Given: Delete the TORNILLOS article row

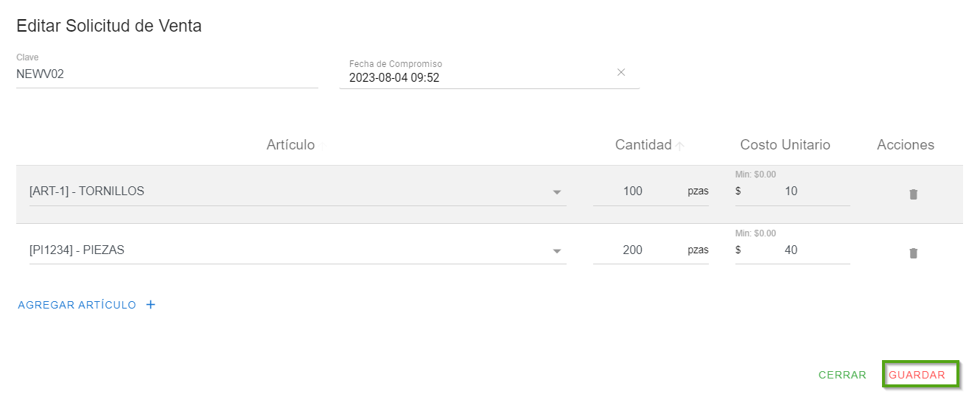Looking at the screenshot, I should pos(913,194).
